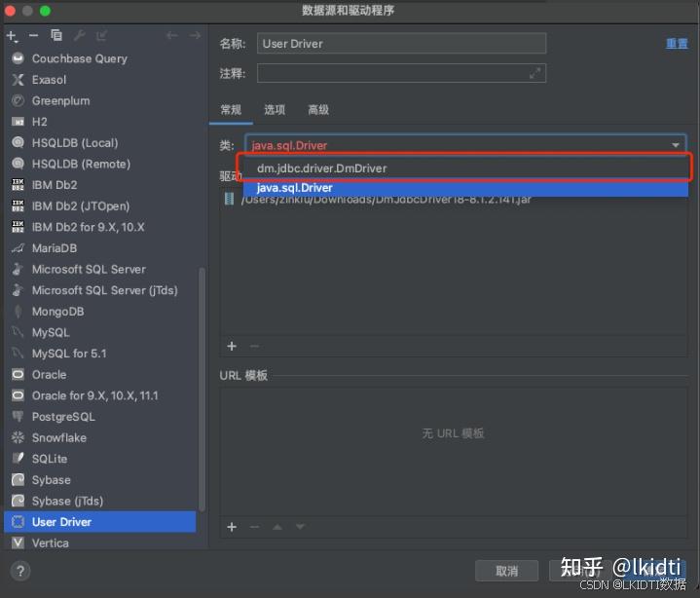Screen dimensions: 700x598
Task: Click the Vertica V icon
Action: click(18, 542)
